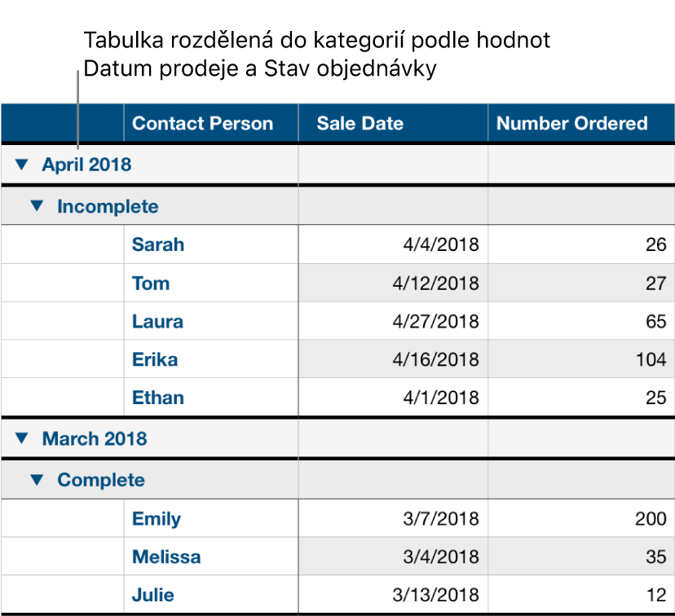Collapse the Complete status group
675x616 pixels.
click(36, 480)
